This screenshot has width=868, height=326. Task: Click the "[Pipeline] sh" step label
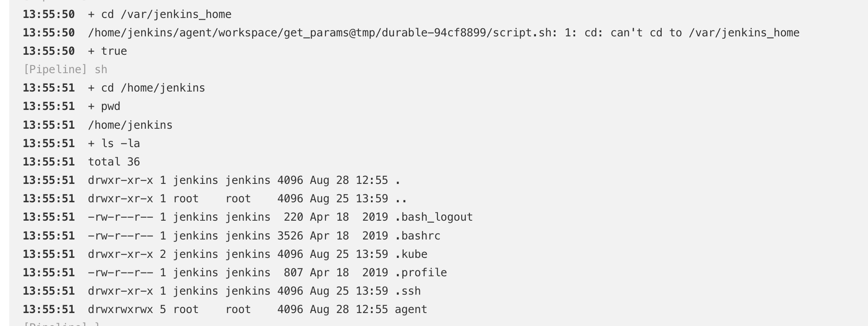65,69
